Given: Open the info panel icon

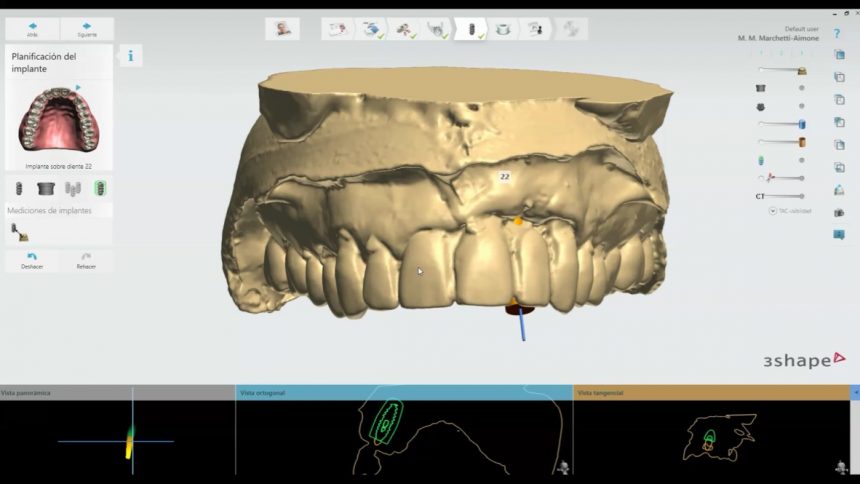Looking at the screenshot, I should pyautogui.click(x=131, y=55).
